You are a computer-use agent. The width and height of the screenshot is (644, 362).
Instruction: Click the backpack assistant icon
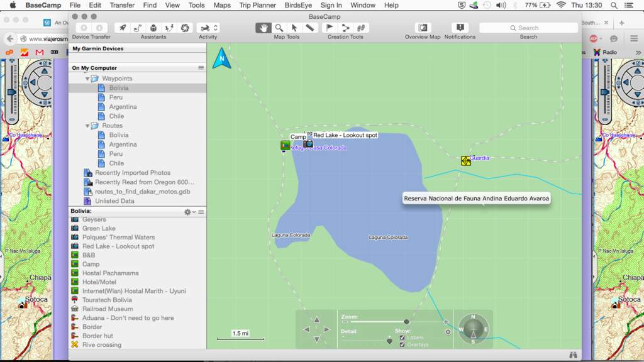153,28
